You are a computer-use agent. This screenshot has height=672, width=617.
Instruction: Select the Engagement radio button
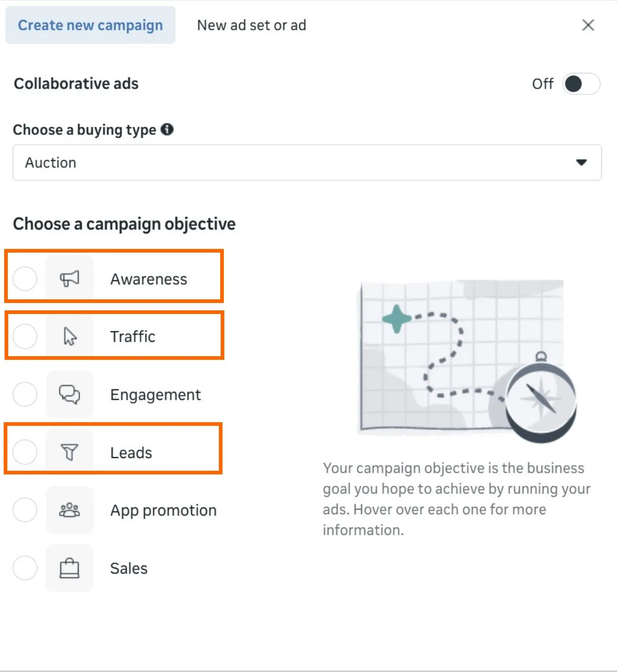(25, 394)
